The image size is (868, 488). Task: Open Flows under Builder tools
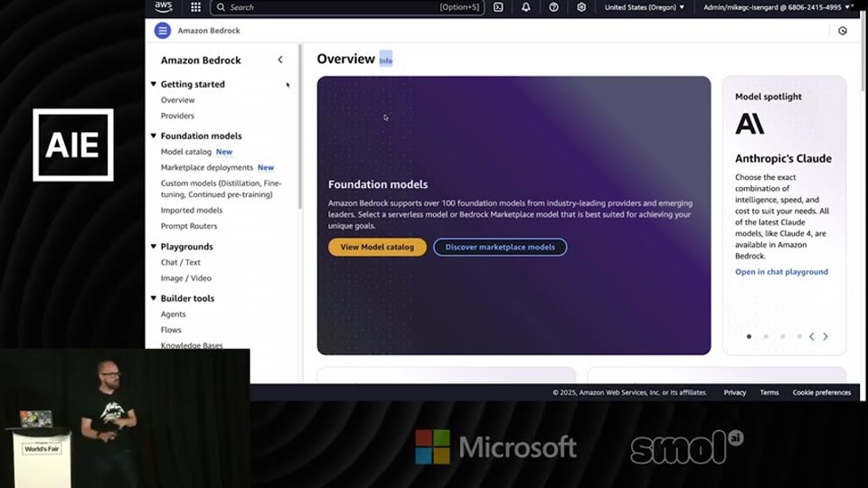point(171,330)
